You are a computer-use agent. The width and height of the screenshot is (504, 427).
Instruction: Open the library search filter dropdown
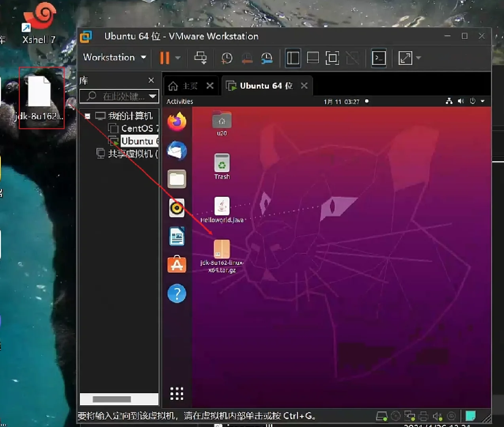point(153,96)
